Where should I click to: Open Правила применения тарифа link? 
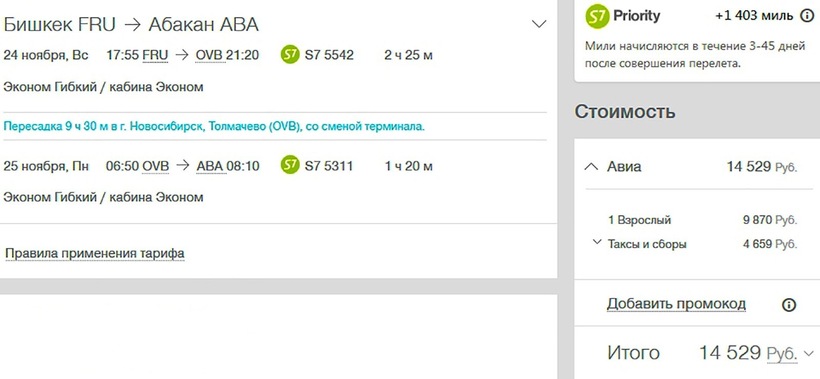tap(95, 254)
